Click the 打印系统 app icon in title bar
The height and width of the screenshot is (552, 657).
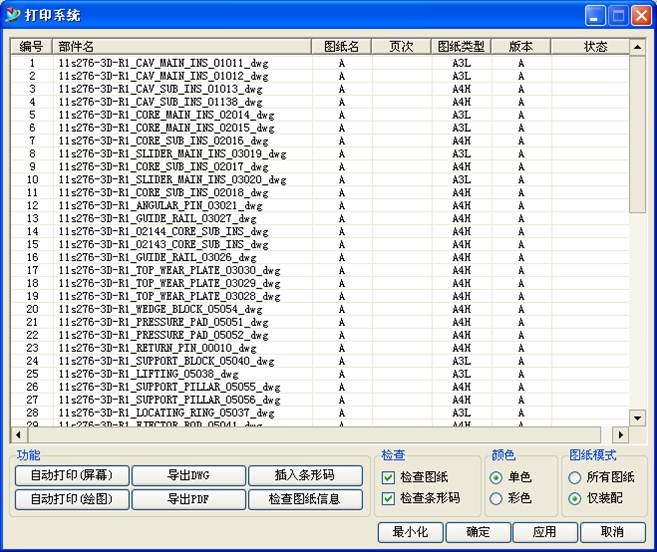[13, 15]
